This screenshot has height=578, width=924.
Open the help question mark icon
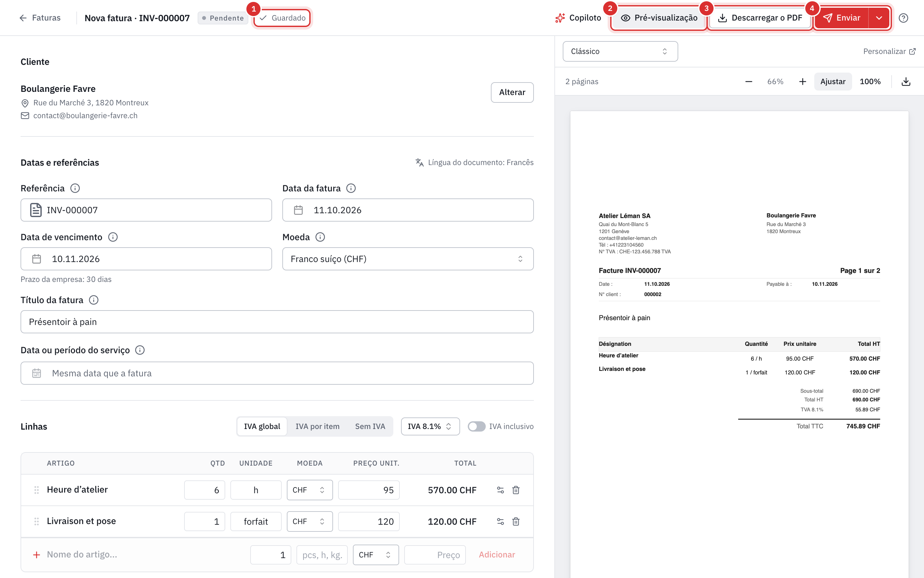tap(903, 18)
